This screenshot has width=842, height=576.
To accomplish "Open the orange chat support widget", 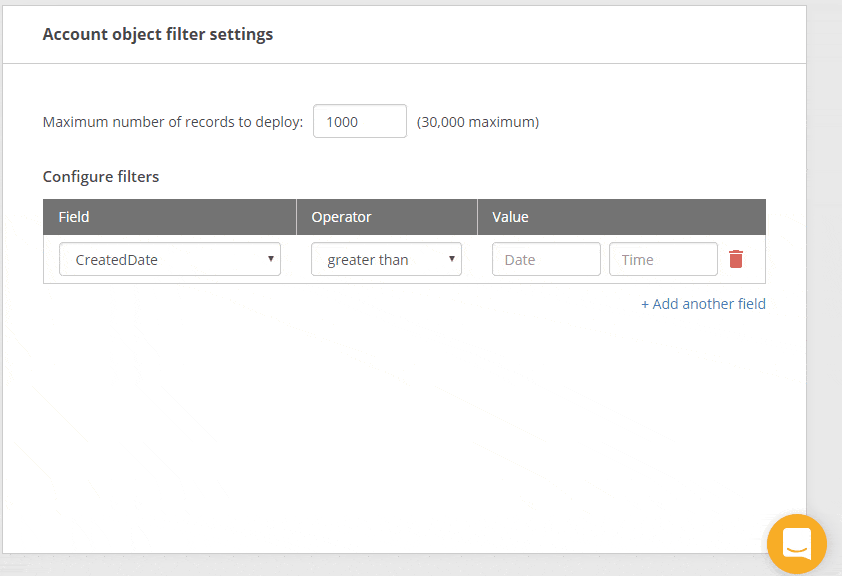I will [x=797, y=544].
